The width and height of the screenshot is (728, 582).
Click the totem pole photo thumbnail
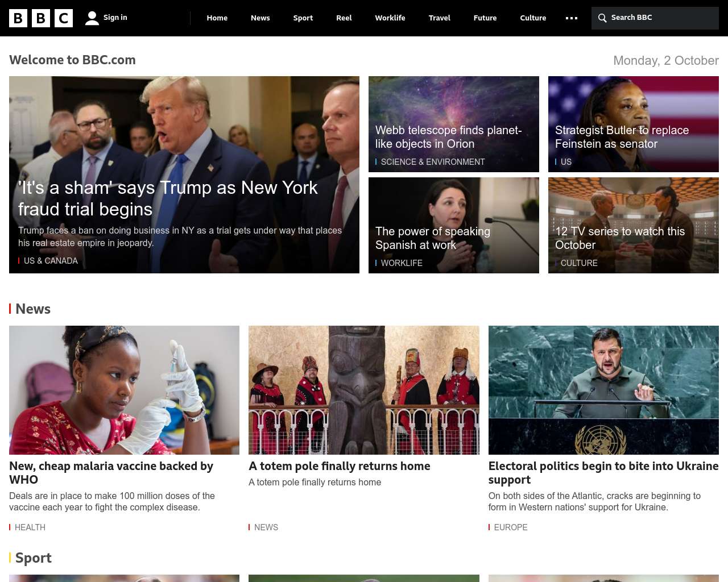(364, 390)
